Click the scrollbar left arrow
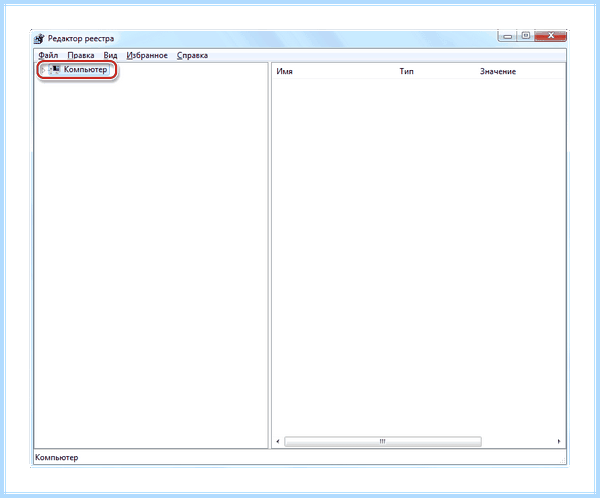Viewport: 600px width, 498px height. [278, 441]
